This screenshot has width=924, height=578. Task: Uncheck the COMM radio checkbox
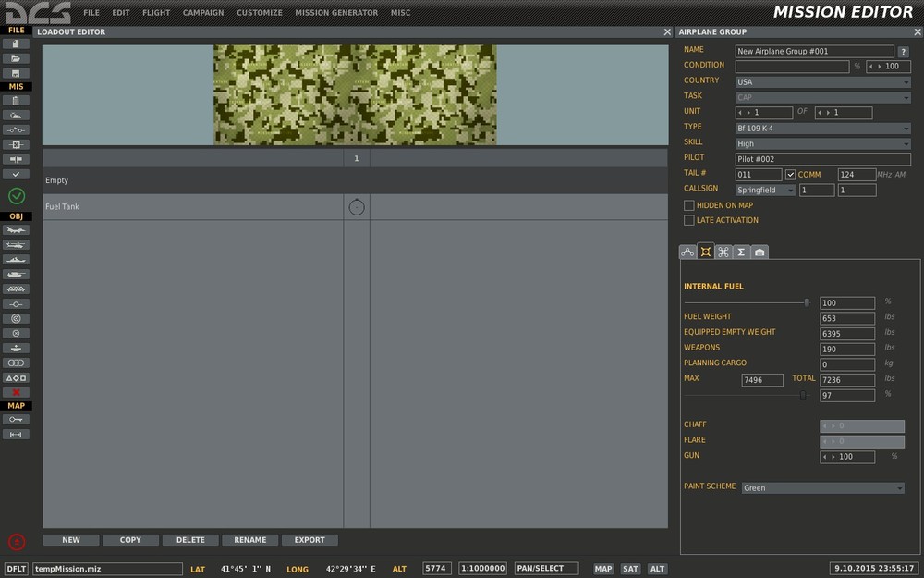pos(790,174)
